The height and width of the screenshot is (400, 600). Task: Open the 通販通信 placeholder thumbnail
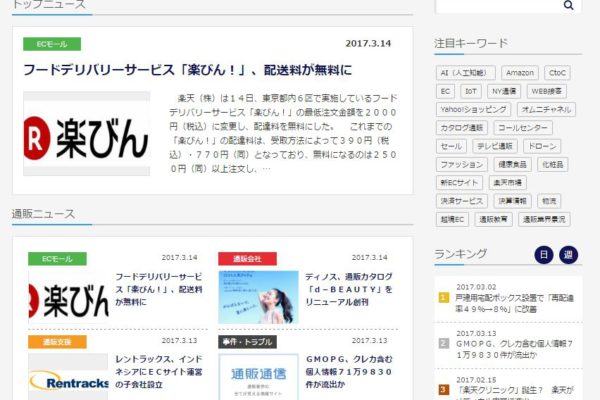point(258,377)
